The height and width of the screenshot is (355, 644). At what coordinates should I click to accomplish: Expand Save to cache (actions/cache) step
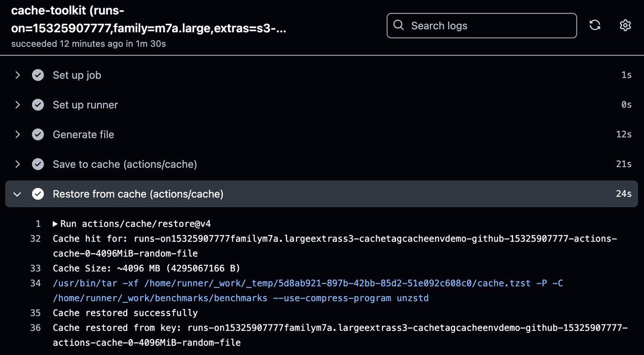17,164
